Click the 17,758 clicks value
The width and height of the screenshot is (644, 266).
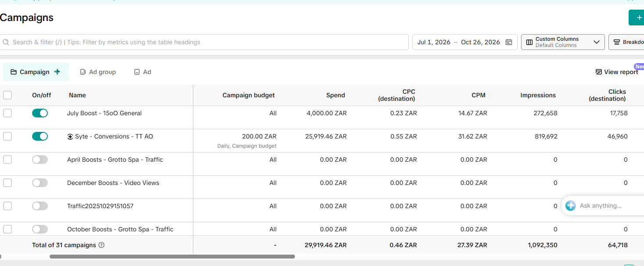[618, 113]
